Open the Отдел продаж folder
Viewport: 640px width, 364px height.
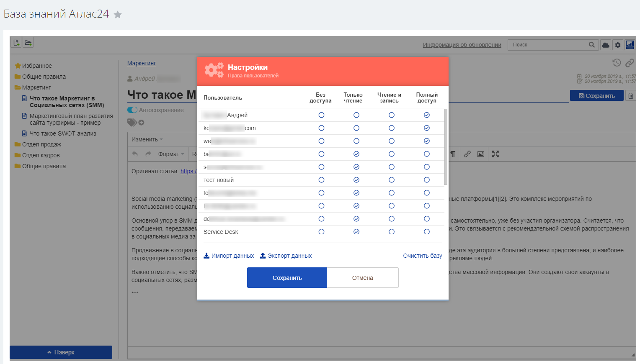click(41, 144)
